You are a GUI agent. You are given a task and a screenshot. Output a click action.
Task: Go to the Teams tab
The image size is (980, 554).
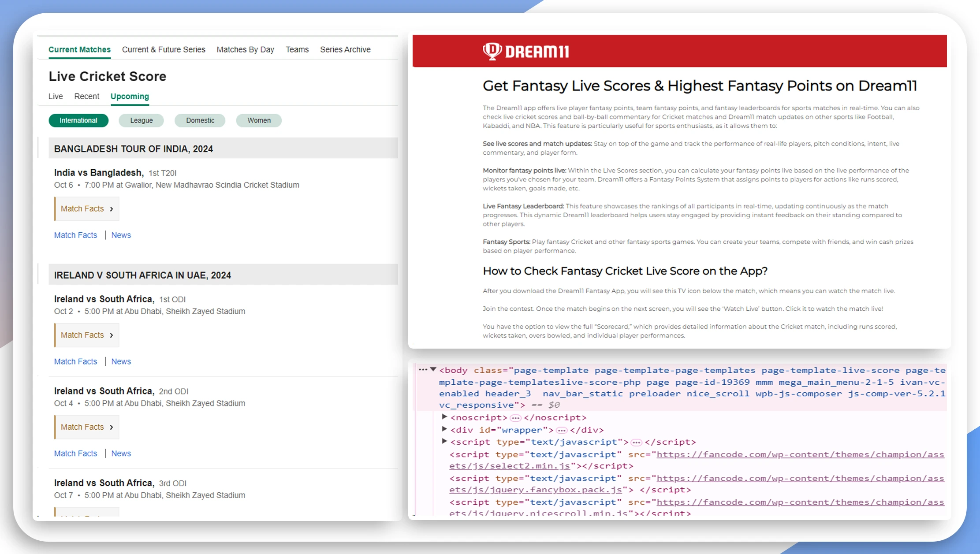pos(297,49)
